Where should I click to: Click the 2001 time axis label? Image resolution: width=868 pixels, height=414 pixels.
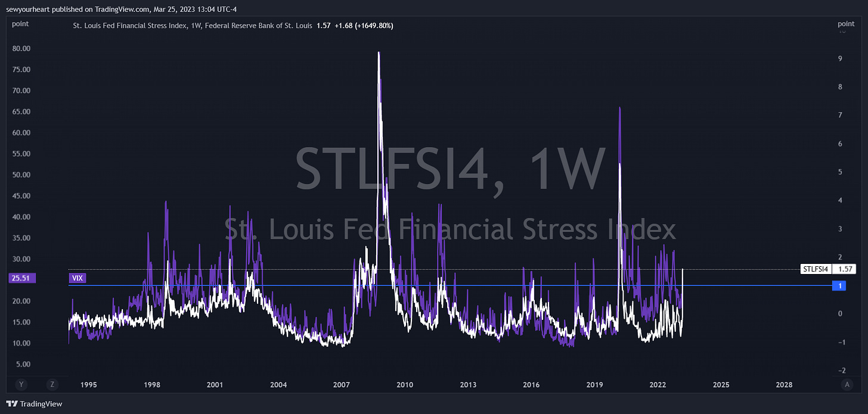tap(215, 385)
